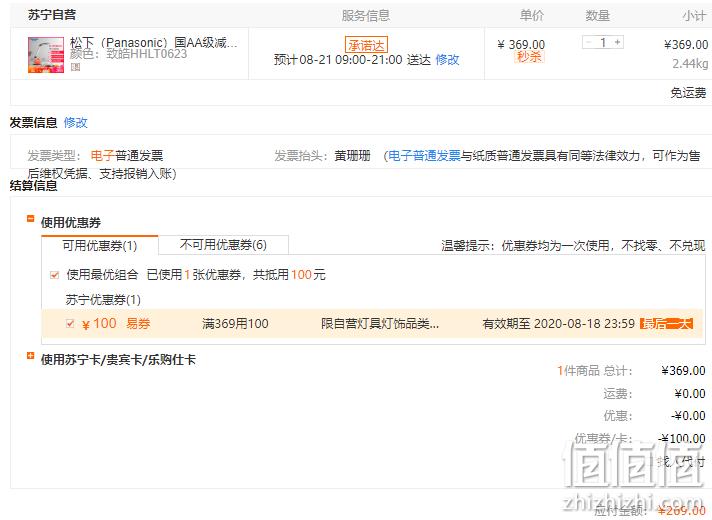Click the 温馨提示 coupon usage notice

(573, 246)
